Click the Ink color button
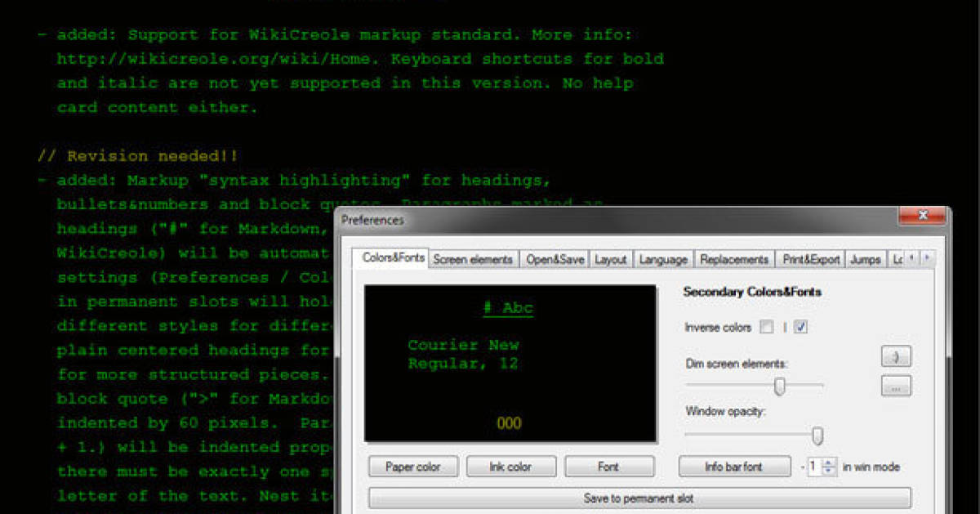 (x=511, y=466)
